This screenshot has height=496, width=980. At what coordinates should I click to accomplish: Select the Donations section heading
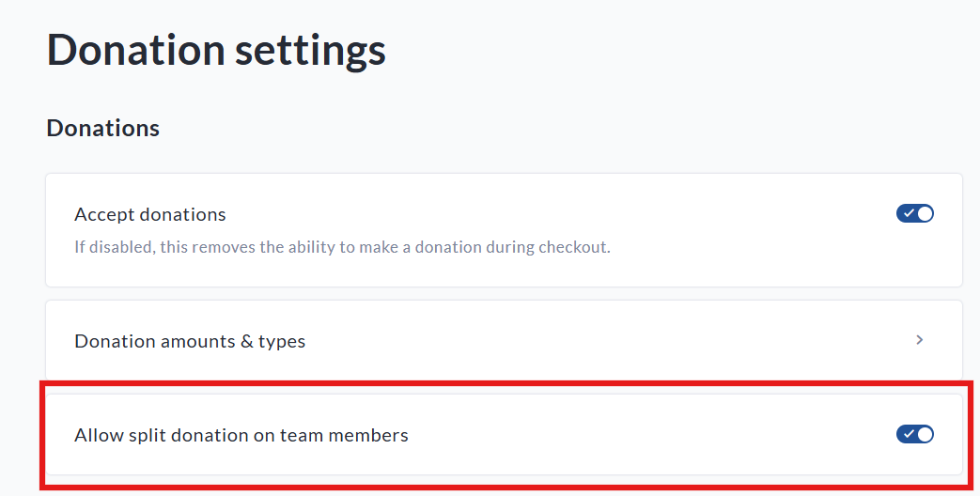coord(102,128)
